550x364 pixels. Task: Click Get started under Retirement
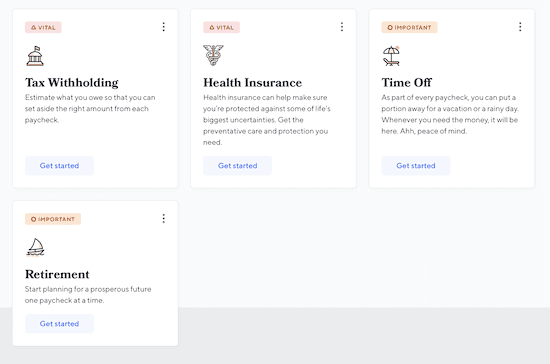point(59,324)
